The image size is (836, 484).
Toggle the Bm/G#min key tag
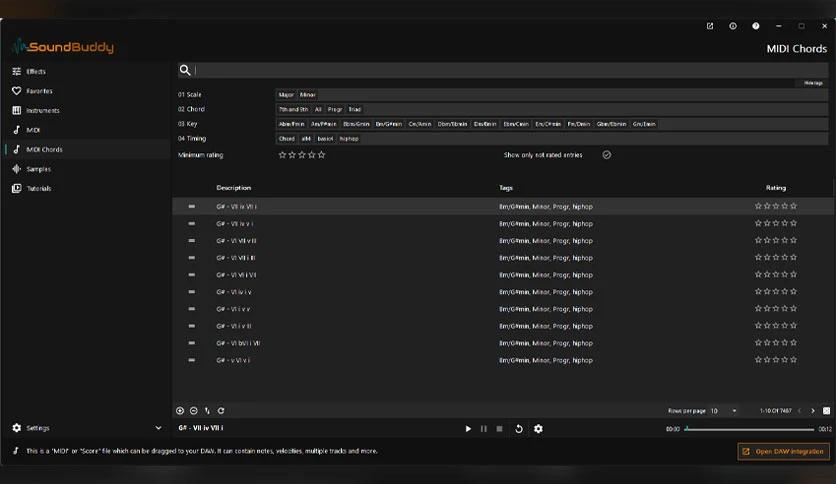389,124
